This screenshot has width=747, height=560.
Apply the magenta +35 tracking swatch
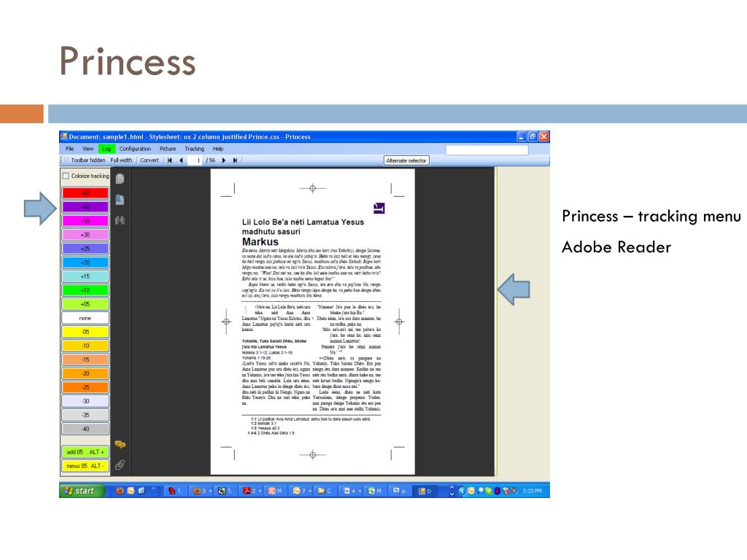tap(85, 221)
